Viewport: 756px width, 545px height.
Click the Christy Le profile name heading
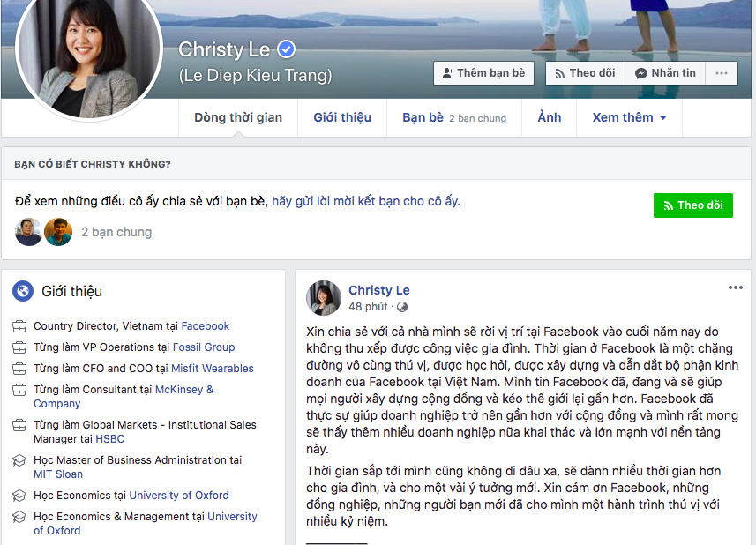[x=224, y=49]
